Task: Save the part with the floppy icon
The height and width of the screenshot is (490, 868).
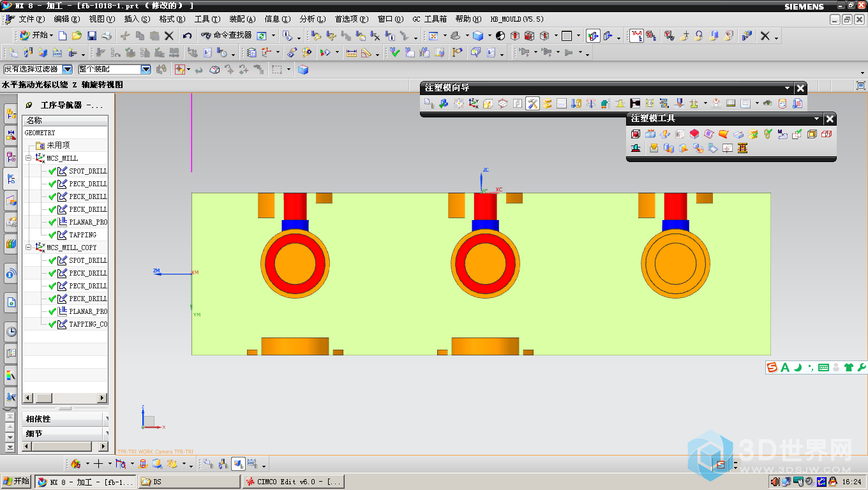Action: [x=92, y=36]
